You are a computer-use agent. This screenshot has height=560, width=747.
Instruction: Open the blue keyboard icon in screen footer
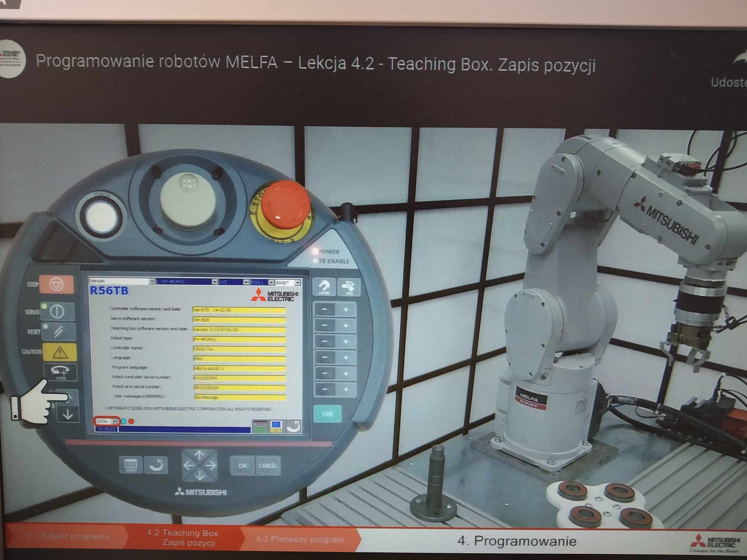tap(276, 426)
